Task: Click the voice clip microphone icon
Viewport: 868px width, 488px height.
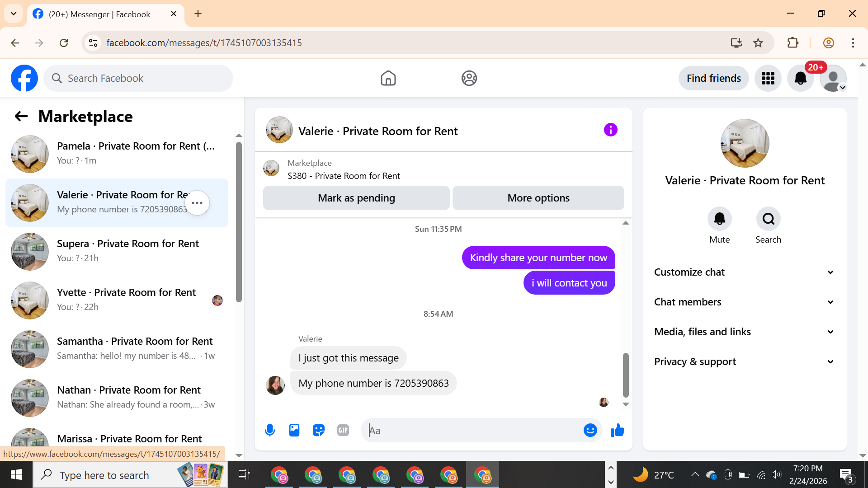Action: [x=270, y=430]
